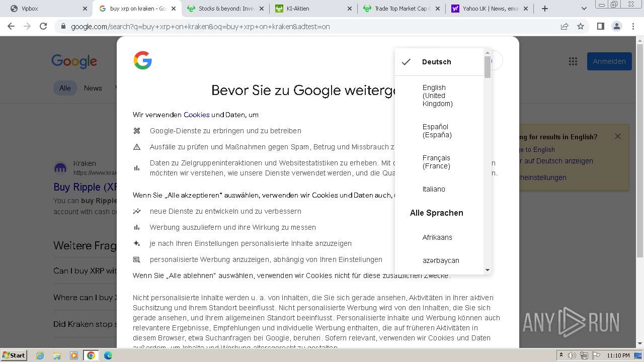The height and width of the screenshot is (362, 644).
Task: Bookmark this page with the star icon
Action: 581,26
